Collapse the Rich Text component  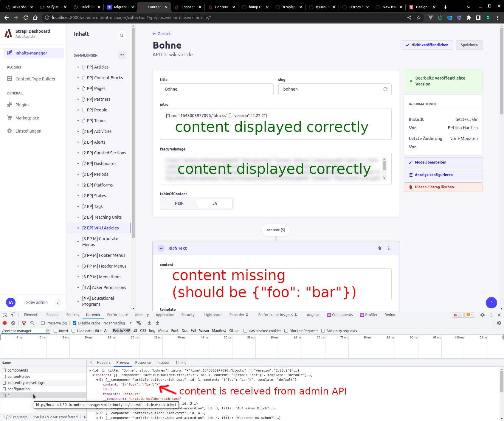pyautogui.click(x=161, y=248)
